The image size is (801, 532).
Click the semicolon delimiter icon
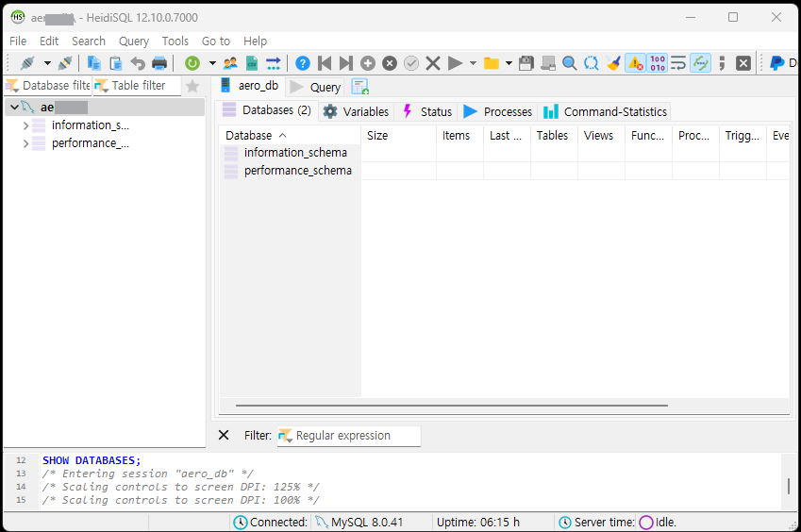tap(722, 63)
